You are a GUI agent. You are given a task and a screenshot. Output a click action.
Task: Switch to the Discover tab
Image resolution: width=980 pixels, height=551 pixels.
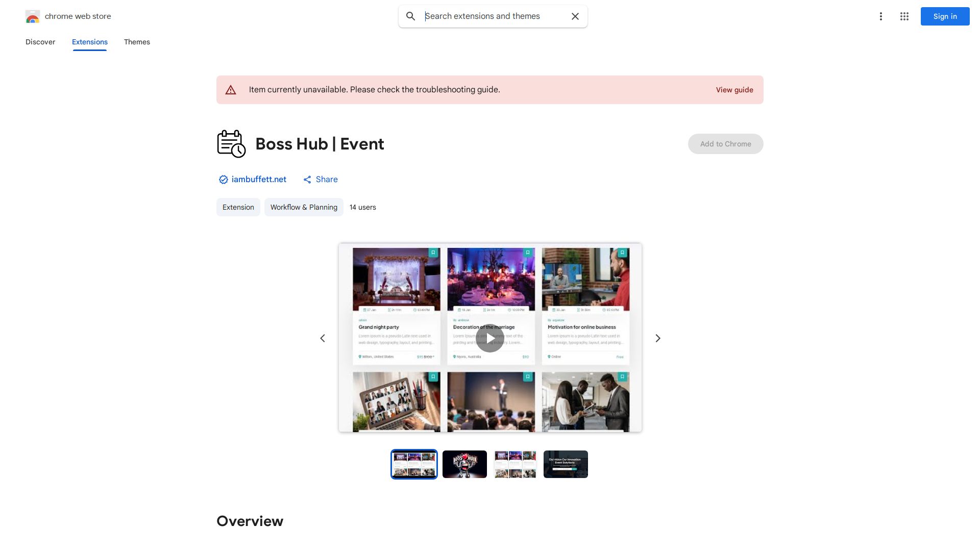click(40, 42)
